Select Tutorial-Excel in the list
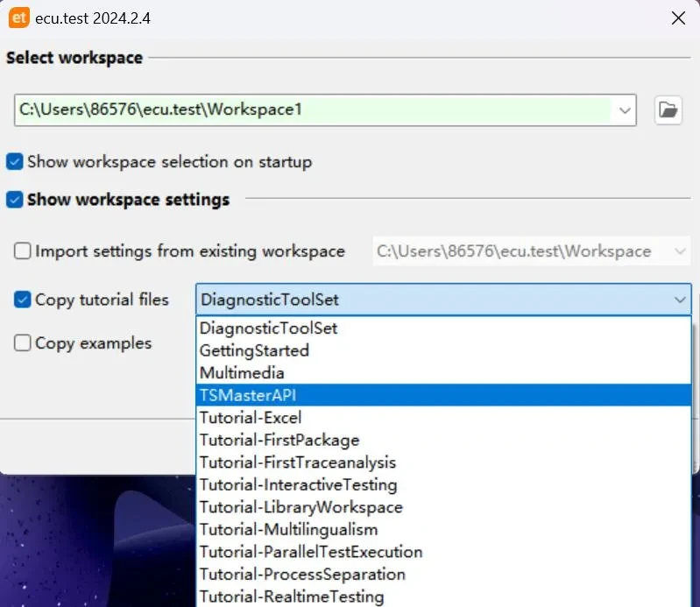Screen dimensions: 700x607 [251, 418]
